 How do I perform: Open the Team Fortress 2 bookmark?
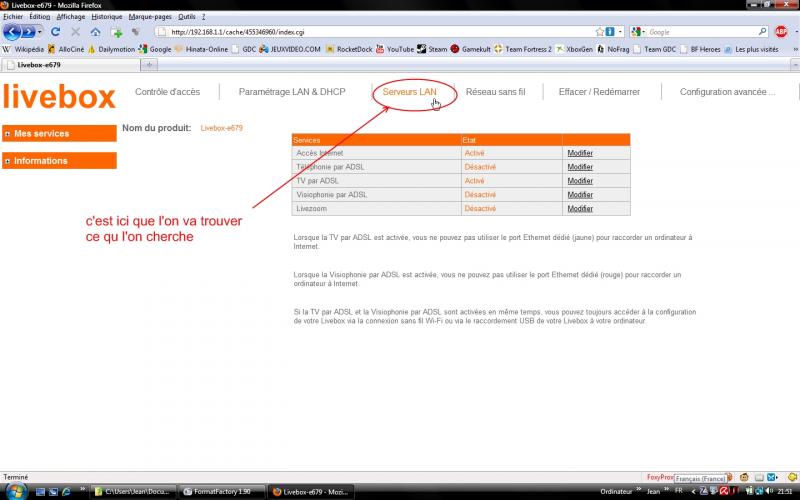coord(523,49)
